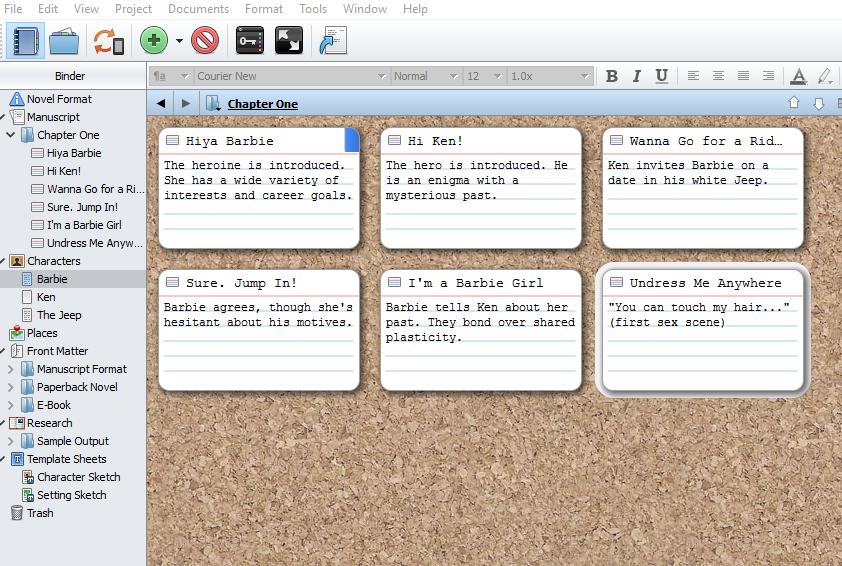
Task: Select the I'm a Barbie Girl index card
Action: 481,330
